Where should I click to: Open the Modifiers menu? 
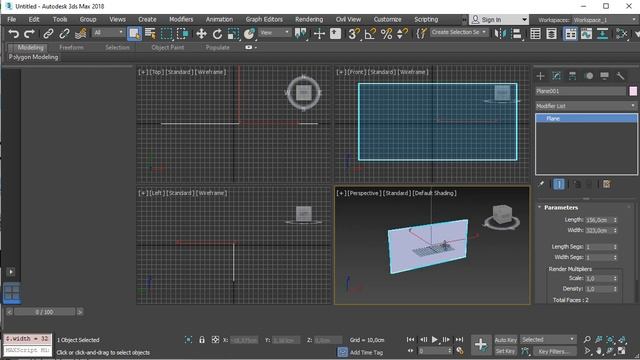point(181,20)
